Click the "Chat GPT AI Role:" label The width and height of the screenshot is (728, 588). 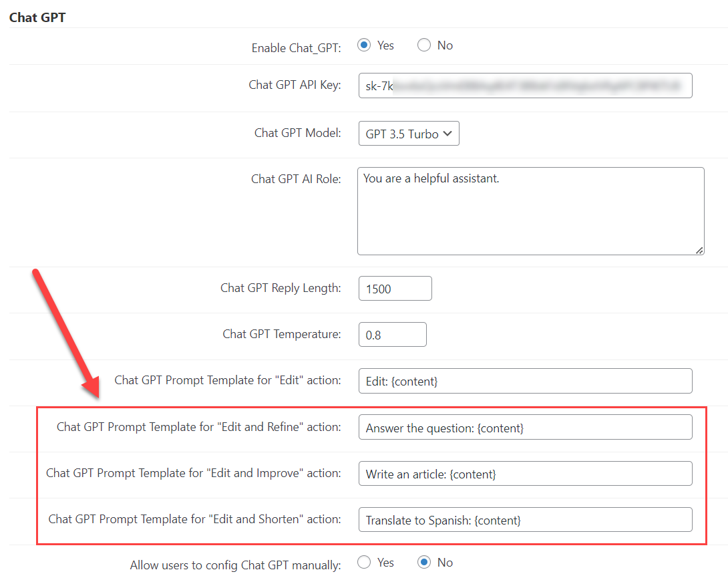tap(297, 179)
